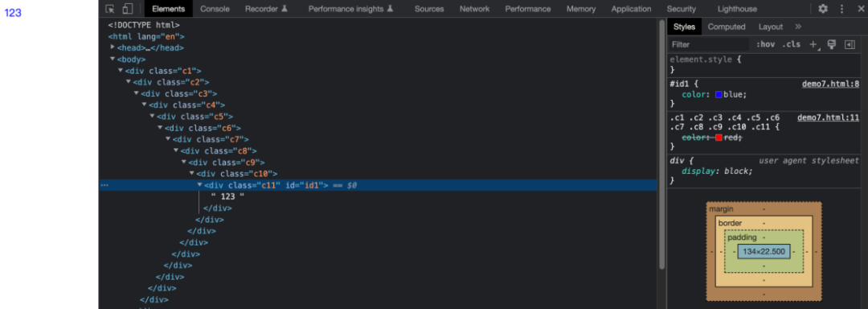Open demo7.html:11 source link

[x=828, y=117]
